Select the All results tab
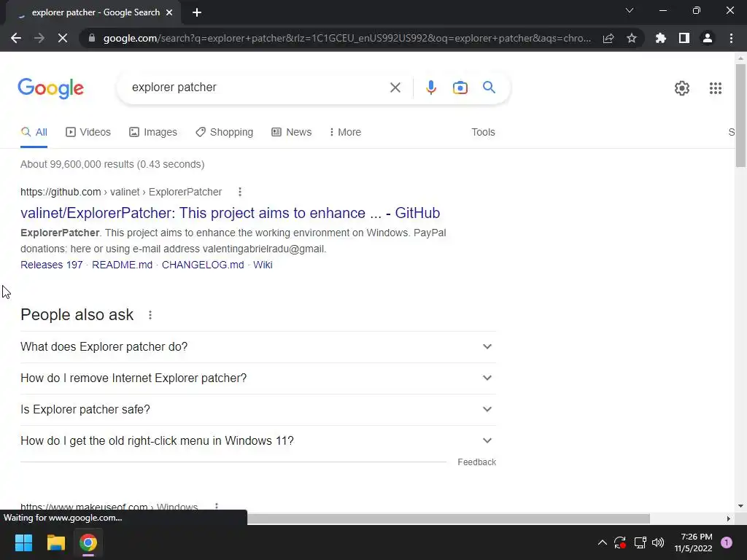The height and width of the screenshot is (560, 747). coord(34,132)
